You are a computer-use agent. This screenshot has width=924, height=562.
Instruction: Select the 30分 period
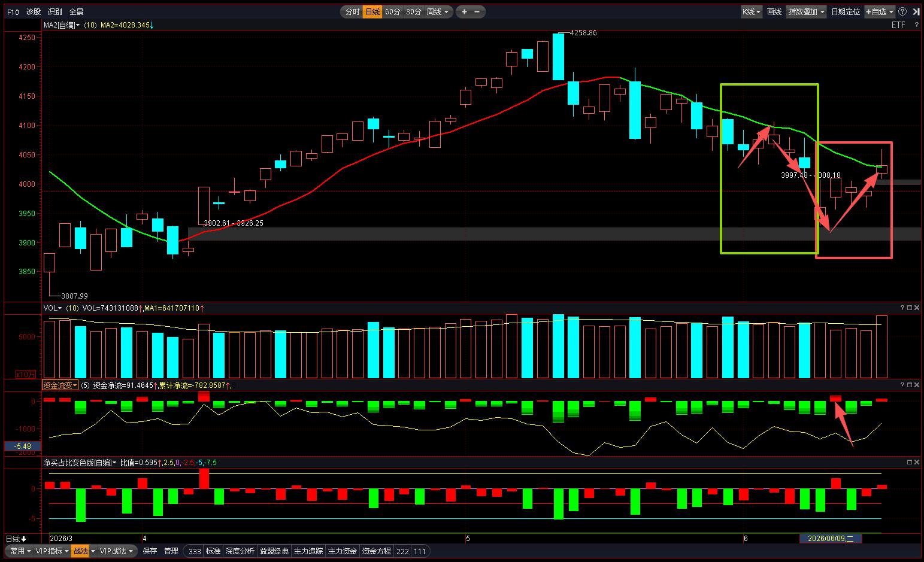(414, 12)
